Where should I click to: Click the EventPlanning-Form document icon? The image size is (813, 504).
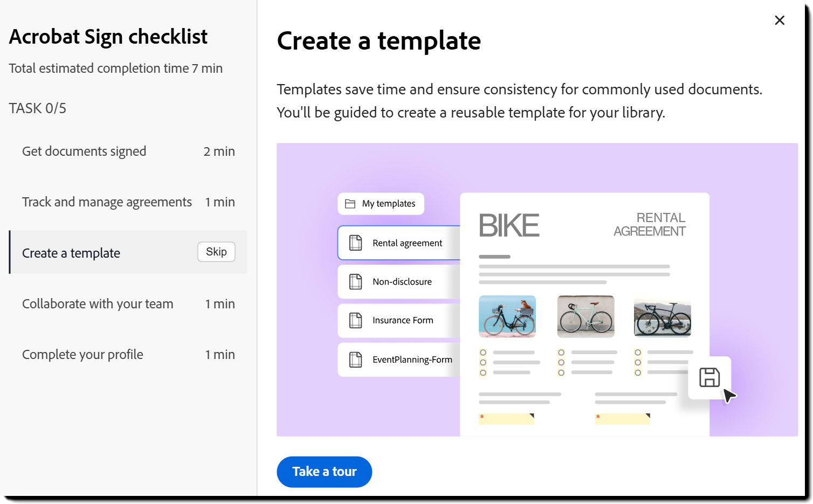[355, 360]
